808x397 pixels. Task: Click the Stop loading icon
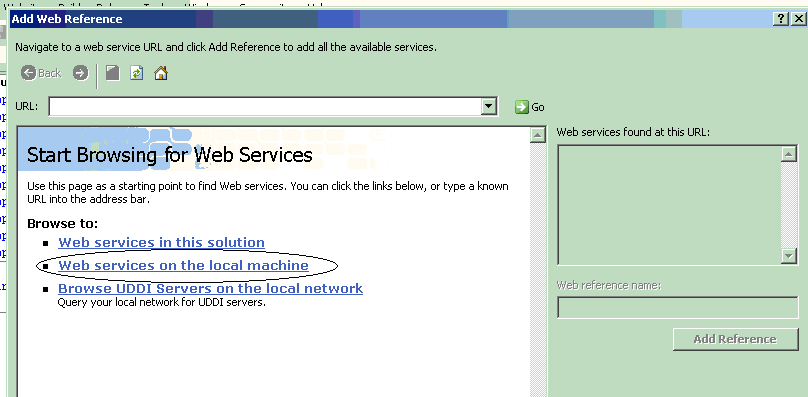click(x=112, y=73)
